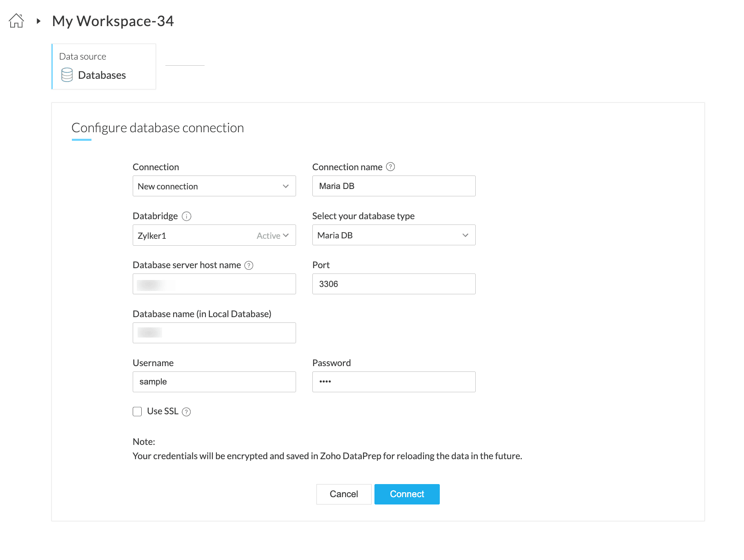Open the database type dropdown showing Maria DB
Screen dimensions: 744x560
[x=394, y=235]
